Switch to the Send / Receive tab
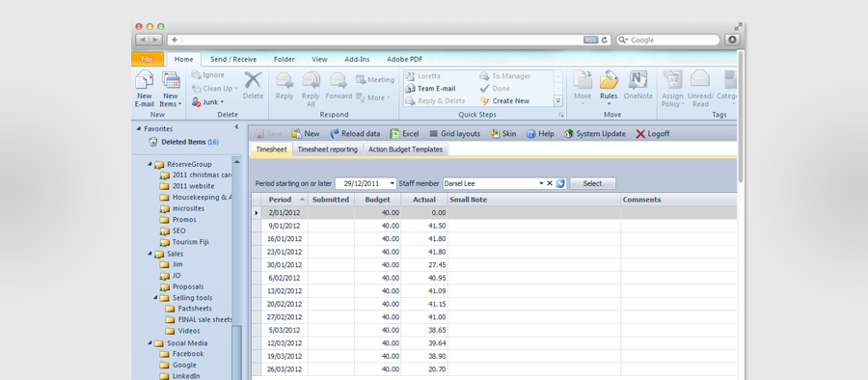 pyautogui.click(x=233, y=59)
